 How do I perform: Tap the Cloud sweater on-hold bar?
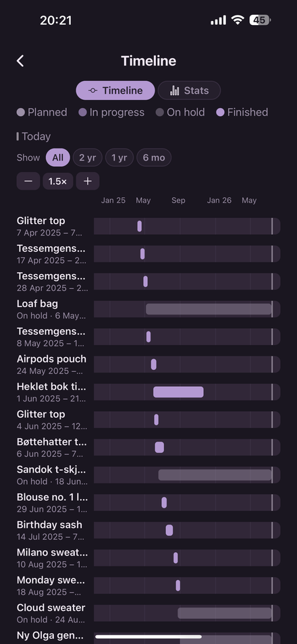[x=225, y=613]
